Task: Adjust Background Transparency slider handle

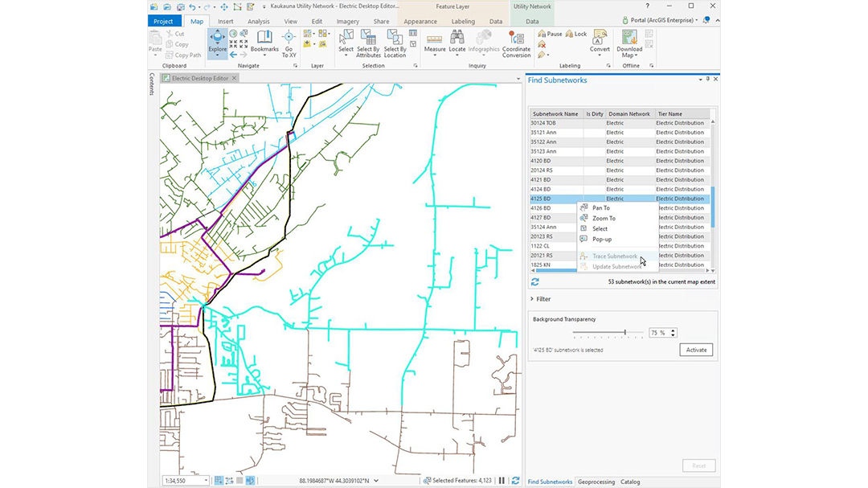Action: 625,332
